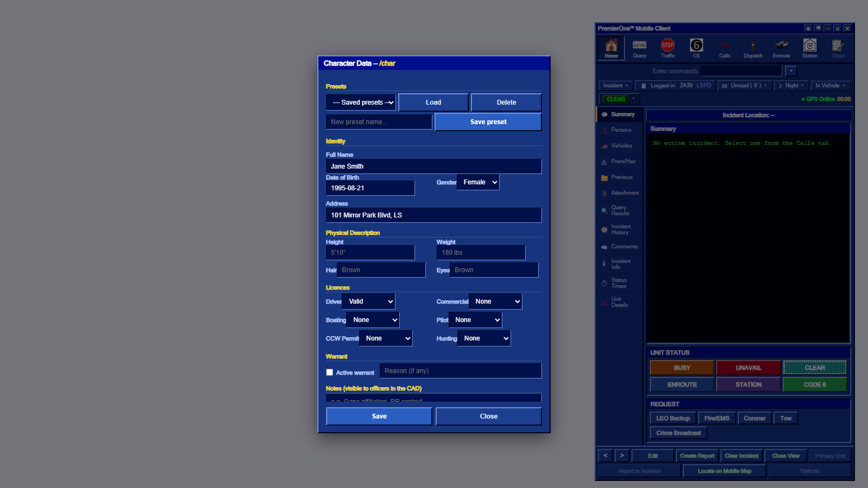Open Vehicles in the incident sidebar

click(620, 146)
